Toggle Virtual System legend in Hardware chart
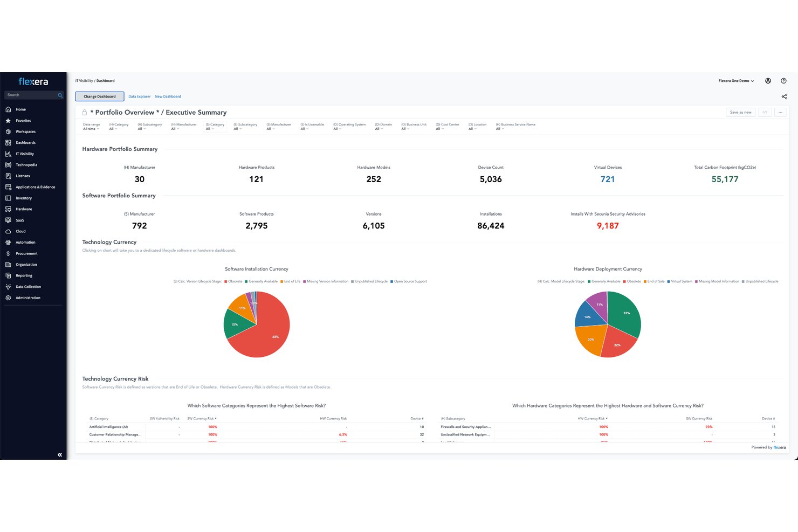Image resolution: width=798 pixels, height=532 pixels. [680, 281]
